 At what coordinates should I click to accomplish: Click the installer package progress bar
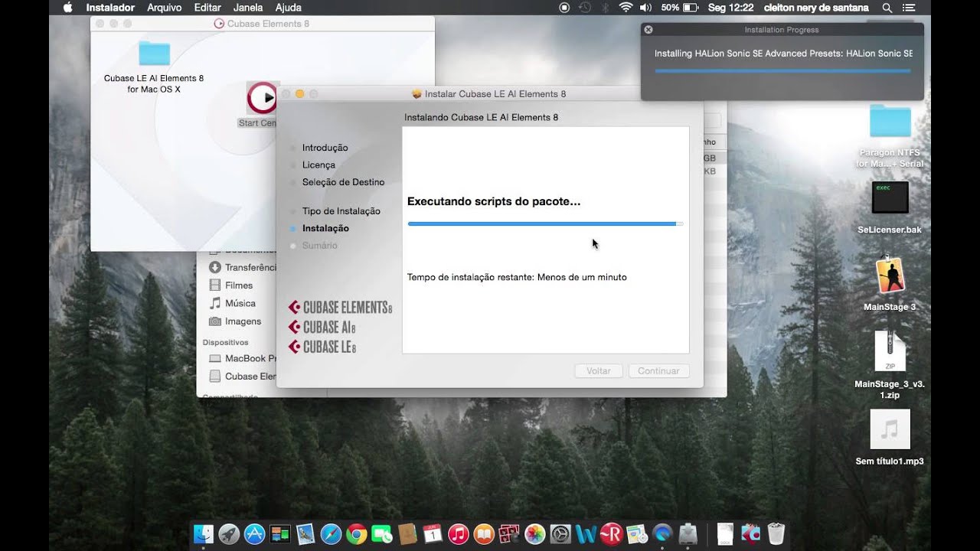(545, 223)
